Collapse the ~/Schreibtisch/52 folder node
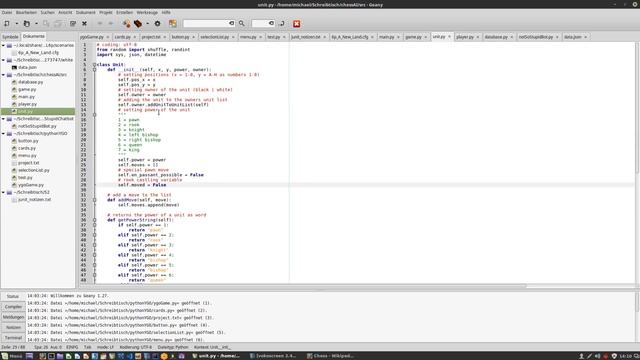This screenshot has width=640, height=360. pos(4,192)
